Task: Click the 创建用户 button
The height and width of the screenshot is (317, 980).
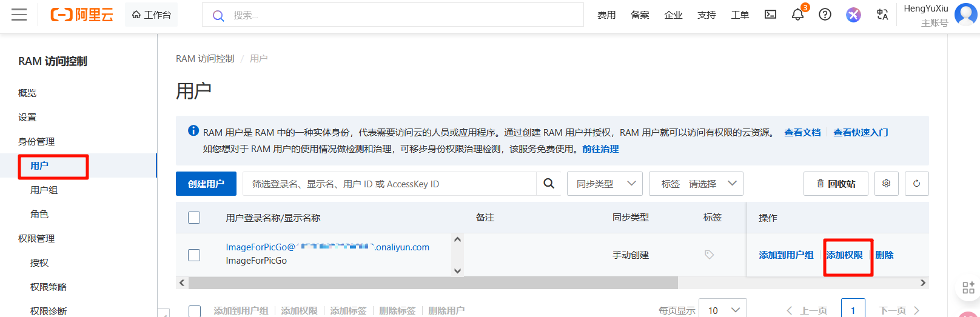Action: [206, 184]
